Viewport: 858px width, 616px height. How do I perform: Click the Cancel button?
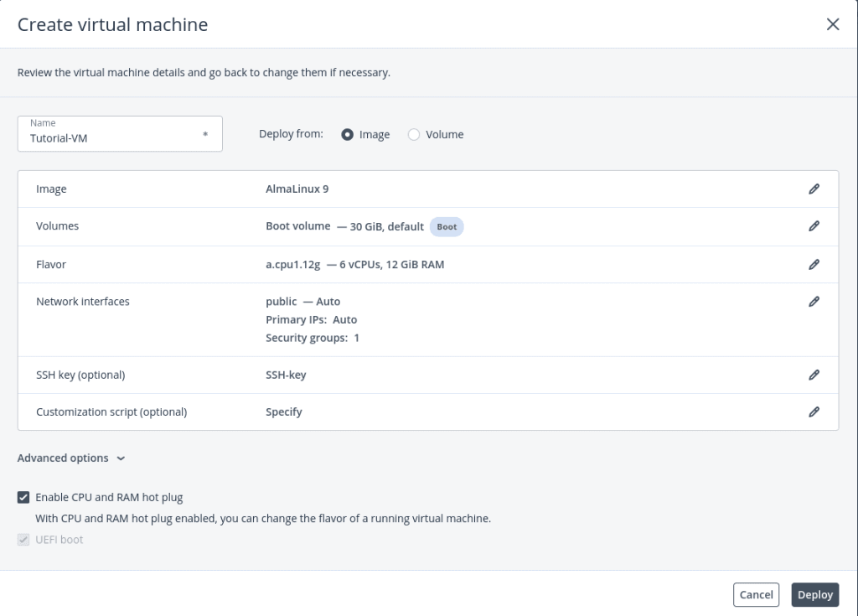coord(756,595)
